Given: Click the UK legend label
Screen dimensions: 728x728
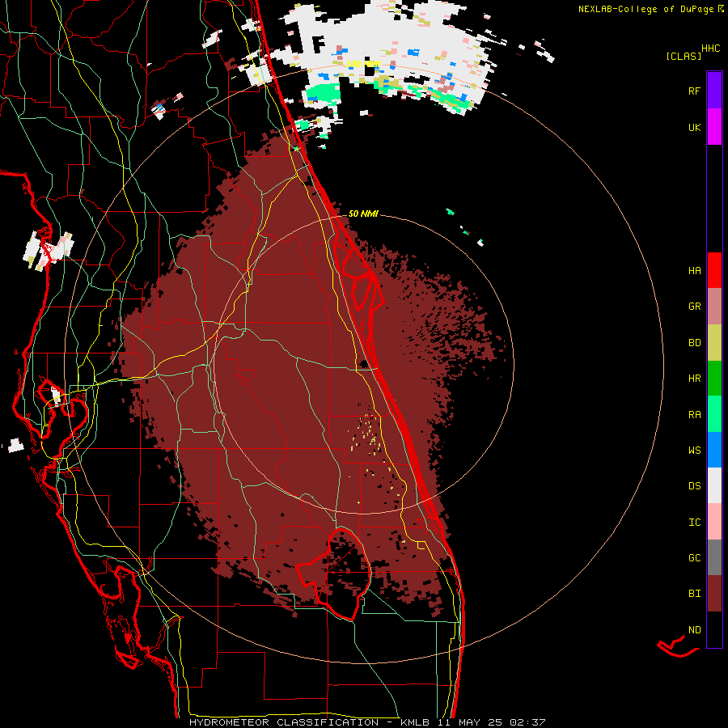Looking at the screenshot, I should 694,127.
